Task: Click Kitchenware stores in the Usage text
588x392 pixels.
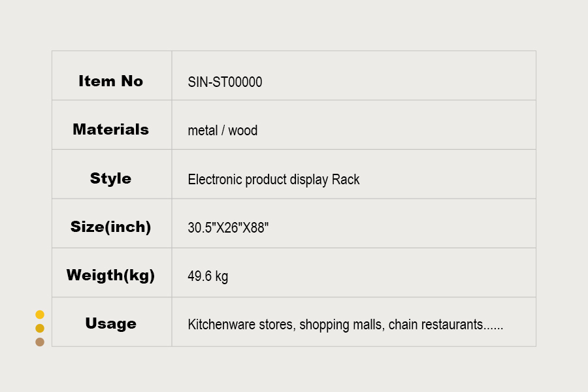Action: 242,325
